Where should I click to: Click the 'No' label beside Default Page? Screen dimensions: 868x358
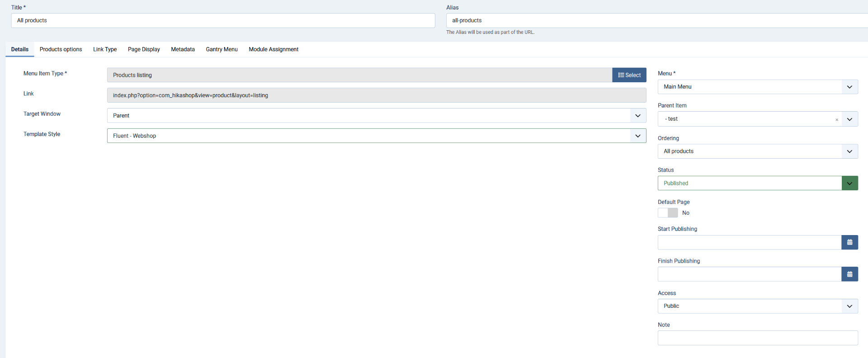[x=686, y=213]
